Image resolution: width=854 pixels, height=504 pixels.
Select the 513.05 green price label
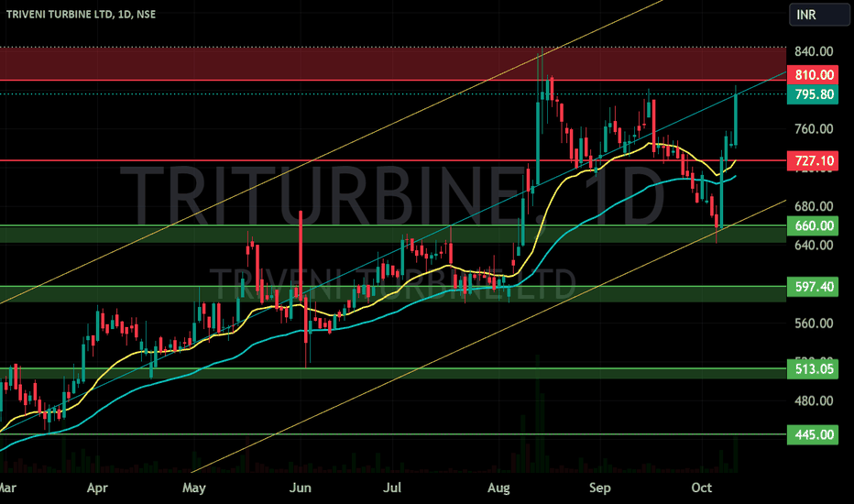click(813, 369)
